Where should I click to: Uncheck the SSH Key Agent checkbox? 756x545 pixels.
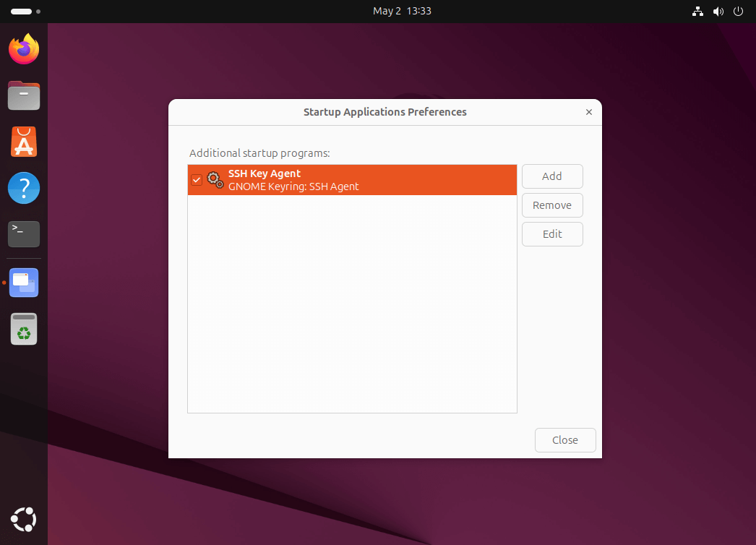coord(197,180)
